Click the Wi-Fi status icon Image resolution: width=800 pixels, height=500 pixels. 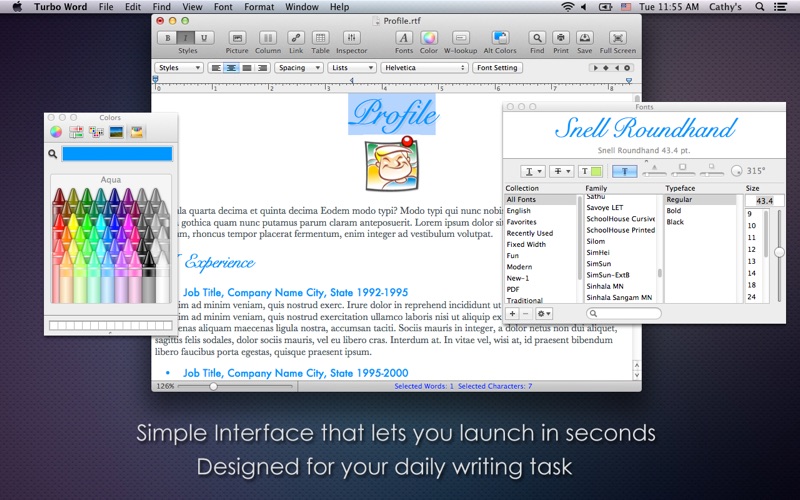(x=567, y=7)
